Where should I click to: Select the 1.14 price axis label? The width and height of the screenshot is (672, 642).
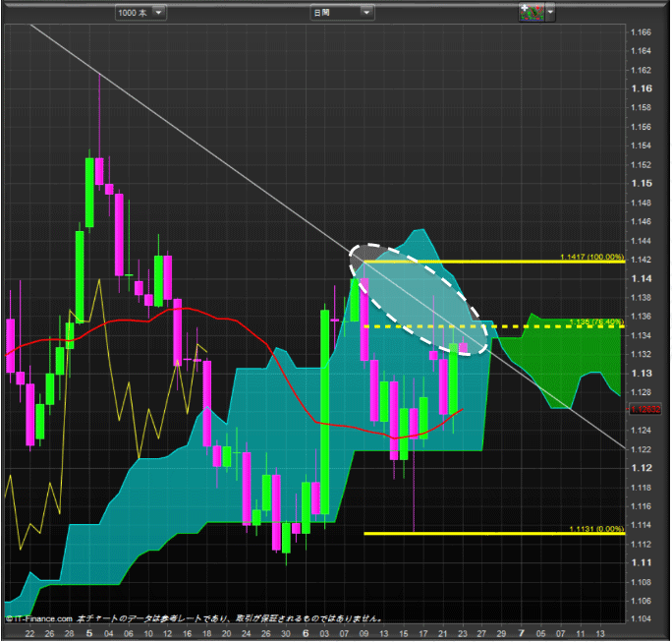[642, 278]
